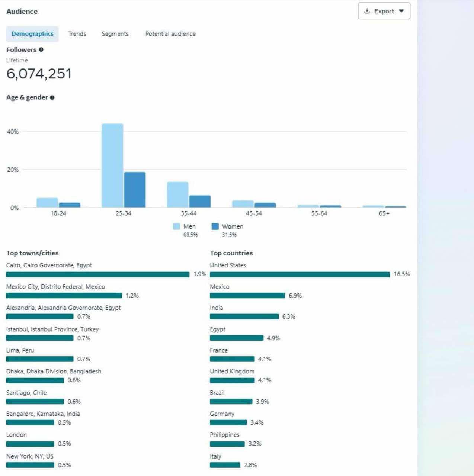The width and height of the screenshot is (474, 476).
Task: Click the Cairo city percentage bar
Action: coord(98,274)
